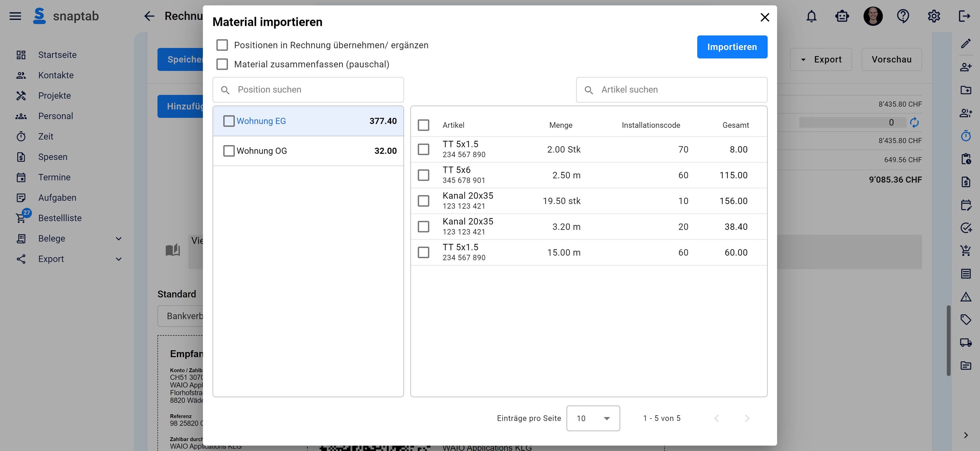Click the open-book icon on the invoice page
The width and height of the screenshot is (980, 451).
point(173,250)
